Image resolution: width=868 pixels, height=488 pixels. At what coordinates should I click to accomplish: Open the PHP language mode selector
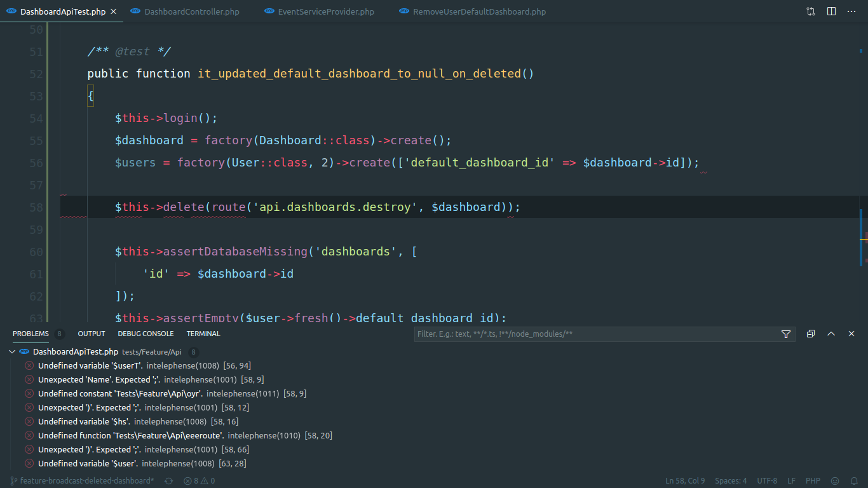[x=813, y=481]
